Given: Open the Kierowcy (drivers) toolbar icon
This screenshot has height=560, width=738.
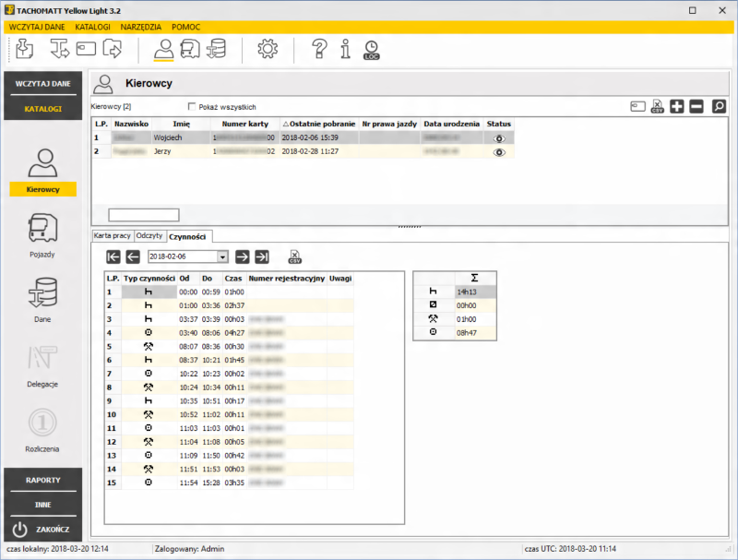Looking at the screenshot, I should 164,50.
